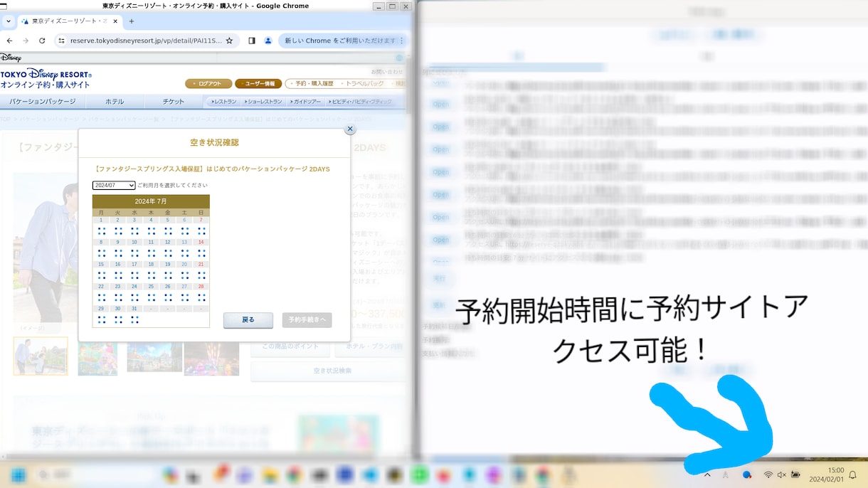Close the availability check dialog
Image resolution: width=868 pixels, height=488 pixels.
pos(349,129)
